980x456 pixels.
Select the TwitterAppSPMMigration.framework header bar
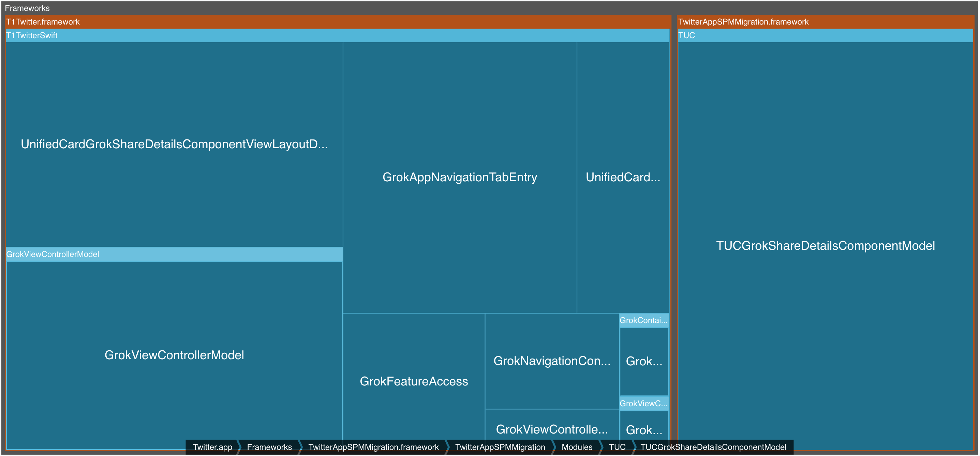coord(743,22)
